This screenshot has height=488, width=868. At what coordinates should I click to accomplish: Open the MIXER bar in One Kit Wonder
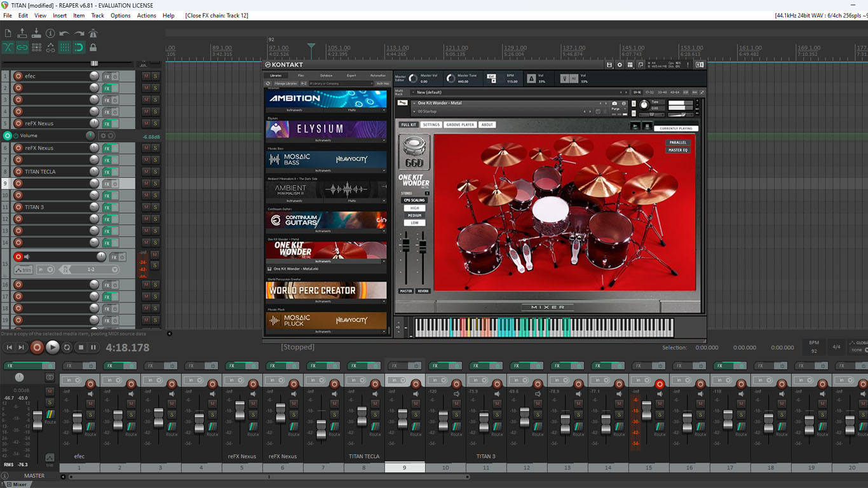[547, 307]
